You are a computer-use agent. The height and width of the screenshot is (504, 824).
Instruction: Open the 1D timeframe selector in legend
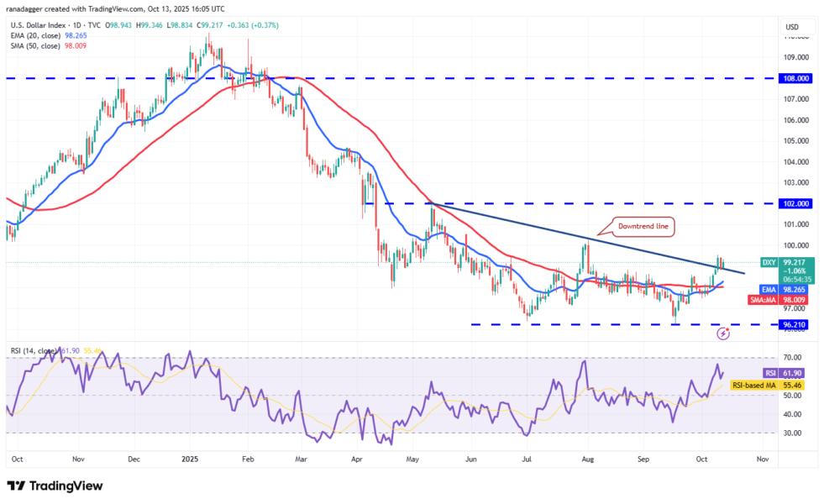point(78,25)
